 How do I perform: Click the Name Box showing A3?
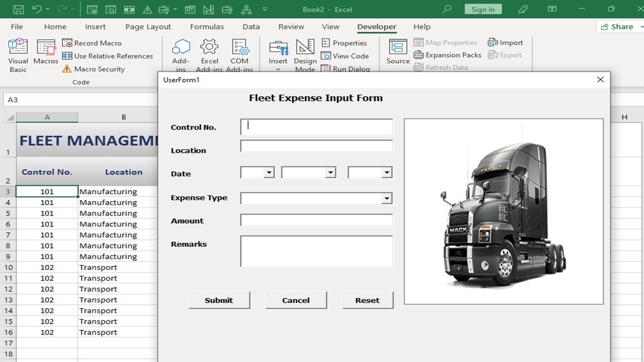80,100
